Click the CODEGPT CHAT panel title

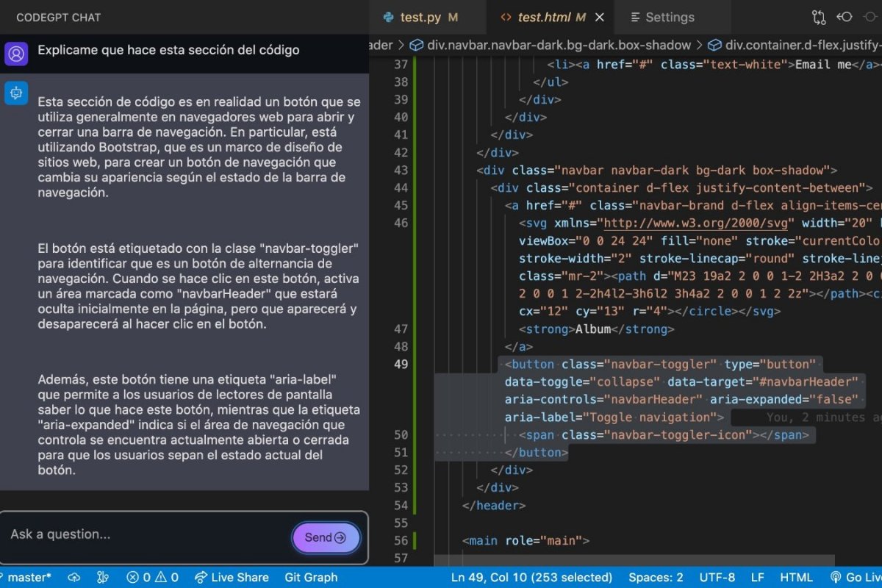(58, 17)
